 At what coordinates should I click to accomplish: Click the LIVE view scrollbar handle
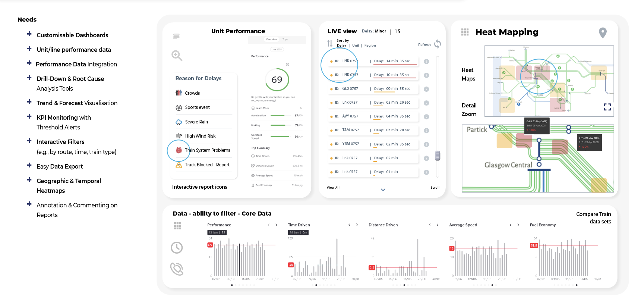click(x=438, y=156)
